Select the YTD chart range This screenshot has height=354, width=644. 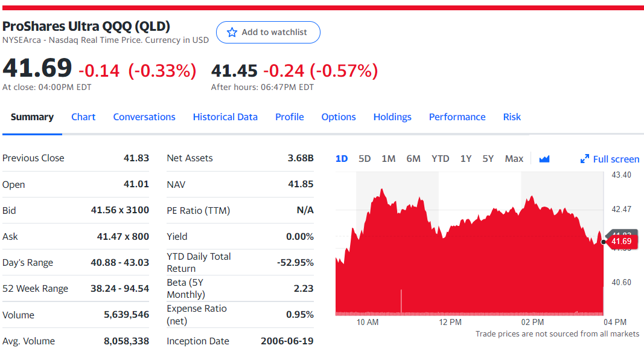point(440,159)
